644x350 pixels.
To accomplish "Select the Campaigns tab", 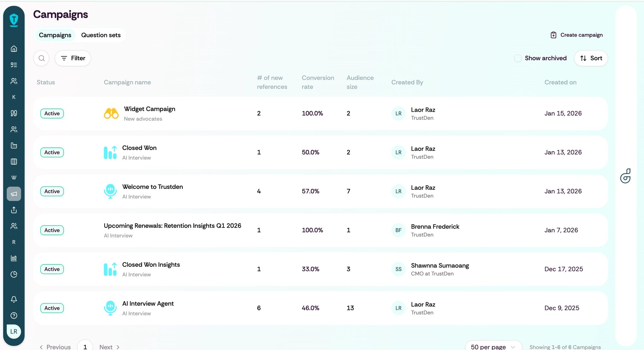I will coord(55,35).
